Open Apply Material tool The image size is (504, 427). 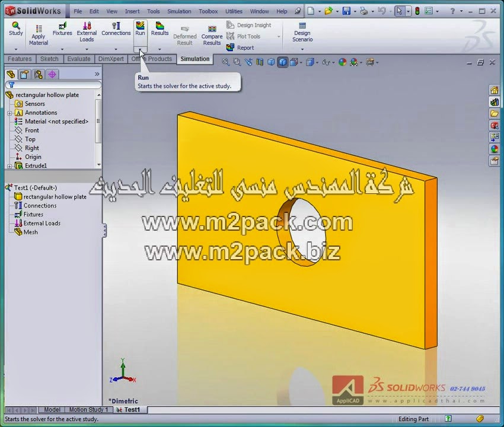coord(39,35)
